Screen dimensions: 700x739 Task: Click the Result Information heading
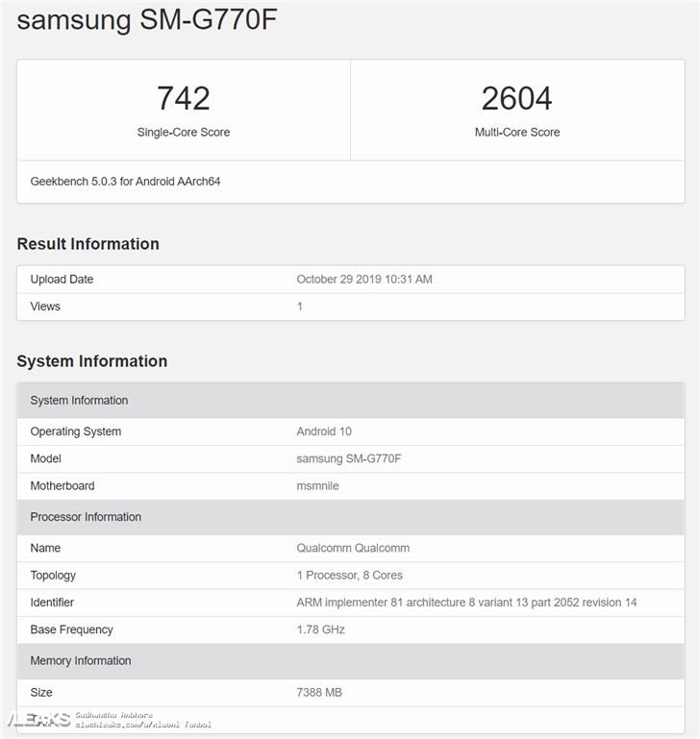pyautogui.click(x=87, y=244)
